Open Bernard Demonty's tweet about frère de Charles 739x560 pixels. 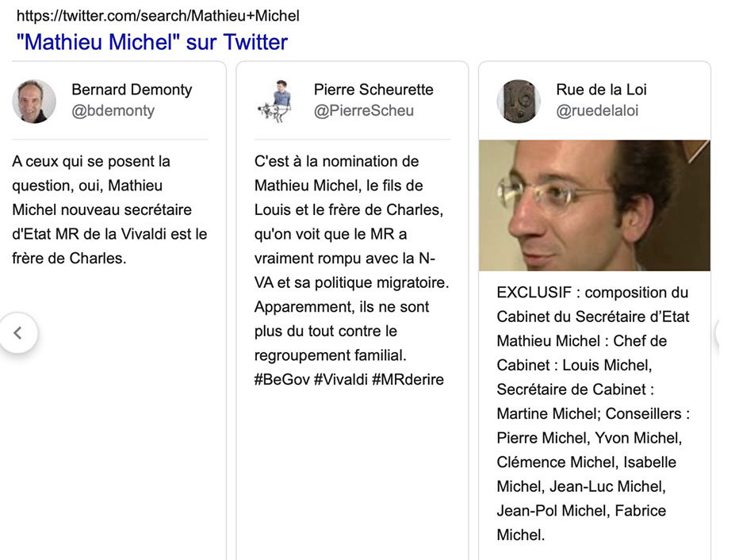pos(109,209)
